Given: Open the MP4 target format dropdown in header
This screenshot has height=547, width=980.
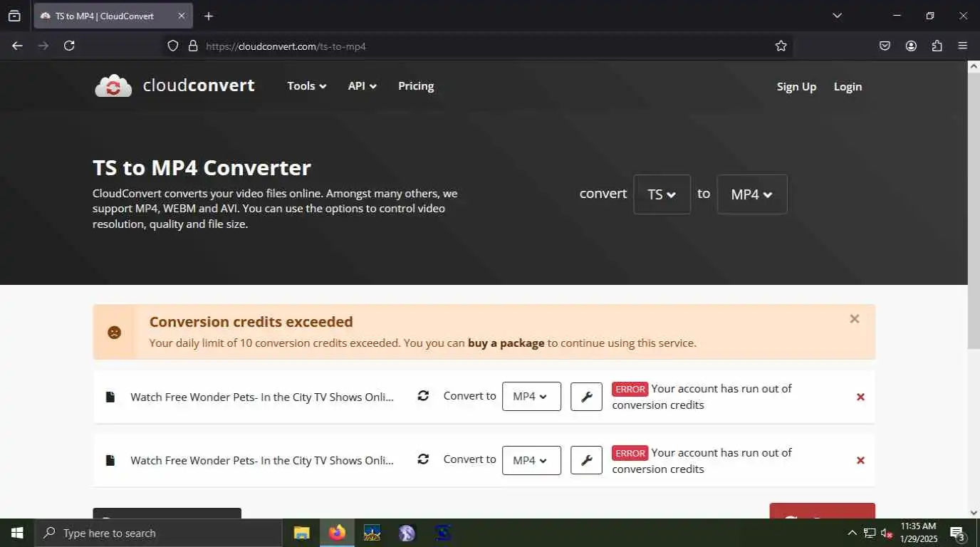Looking at the screenshot, I should pyautogui.click(x=752, y=194).
